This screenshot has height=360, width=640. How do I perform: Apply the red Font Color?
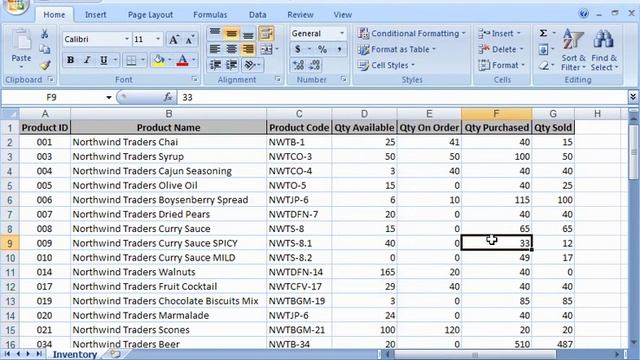[182, 60]
